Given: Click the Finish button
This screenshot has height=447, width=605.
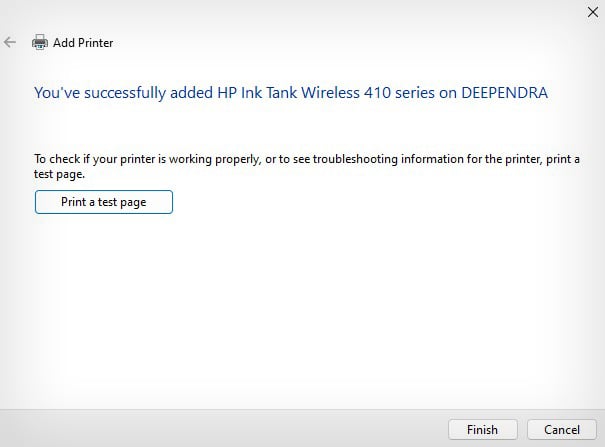Looking at the screenshot, I should pyautogui.click(x=483, y=429).
